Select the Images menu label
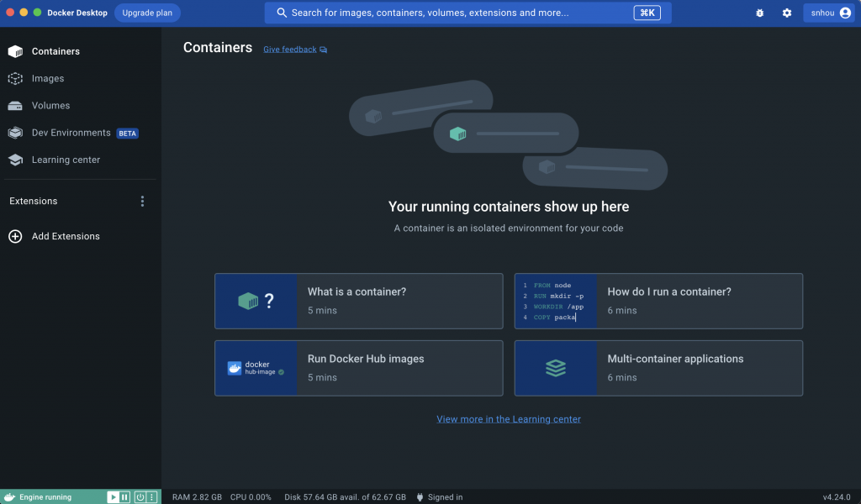861x504 pixels. click(48, 78)
